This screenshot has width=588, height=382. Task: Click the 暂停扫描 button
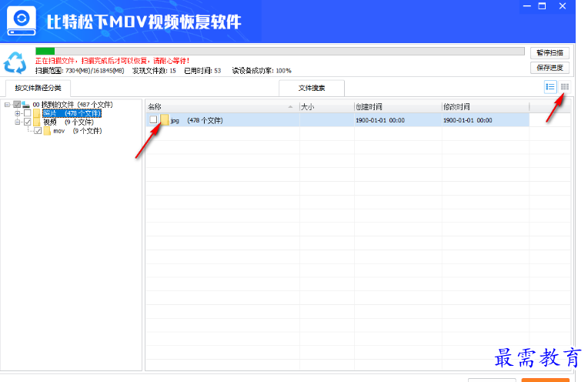coord(550,53)
